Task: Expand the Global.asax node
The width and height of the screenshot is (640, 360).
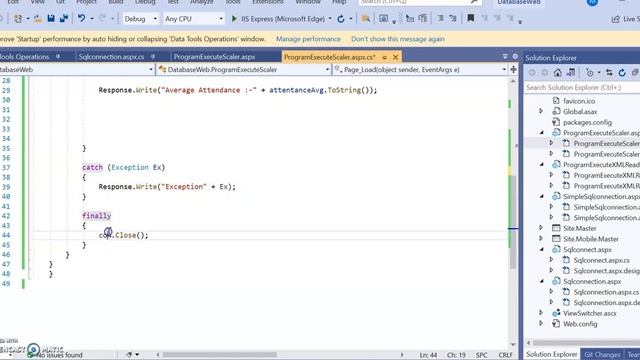Action: (541, 111)
